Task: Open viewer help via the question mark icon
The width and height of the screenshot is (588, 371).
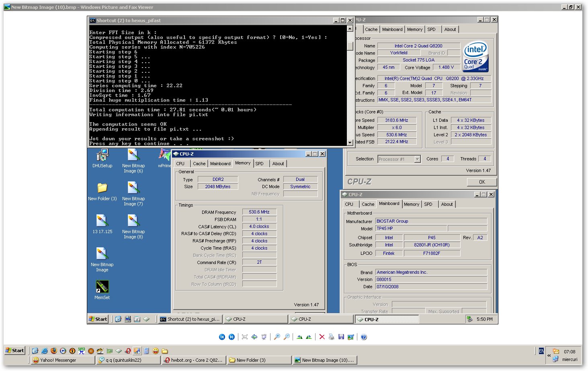Action: pyautogui.click(x=364, y=337)
